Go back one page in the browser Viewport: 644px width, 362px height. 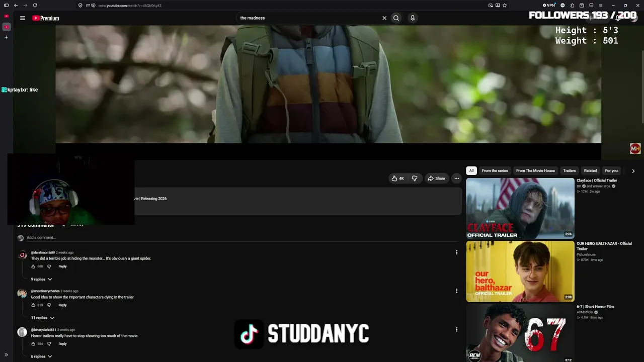click(x=16, y=6)
